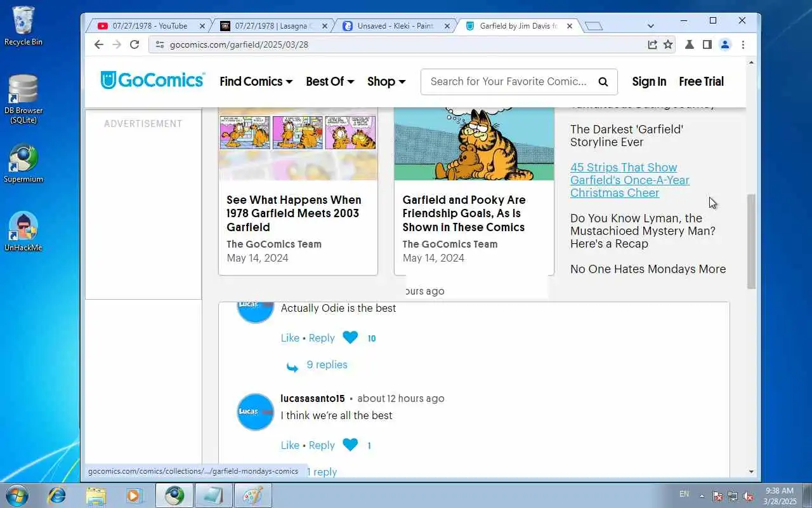Image resolution: width=812 pixels, height=508 pixels.
Task: Open '45 Strips That Show Garfield's' link
Action: (x=629, y=180)
